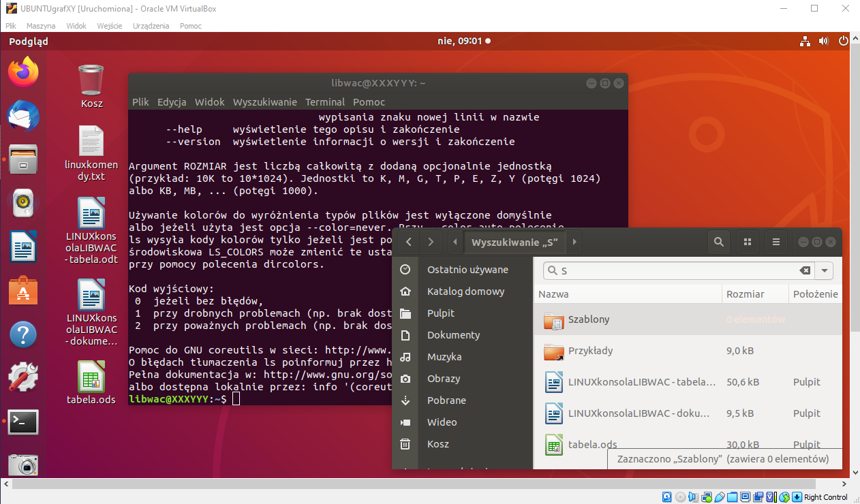The height and width of the screenshot is (504, 860).
Task: Open the Pobrane sidebar location
Action: click(x=446, y=400)
